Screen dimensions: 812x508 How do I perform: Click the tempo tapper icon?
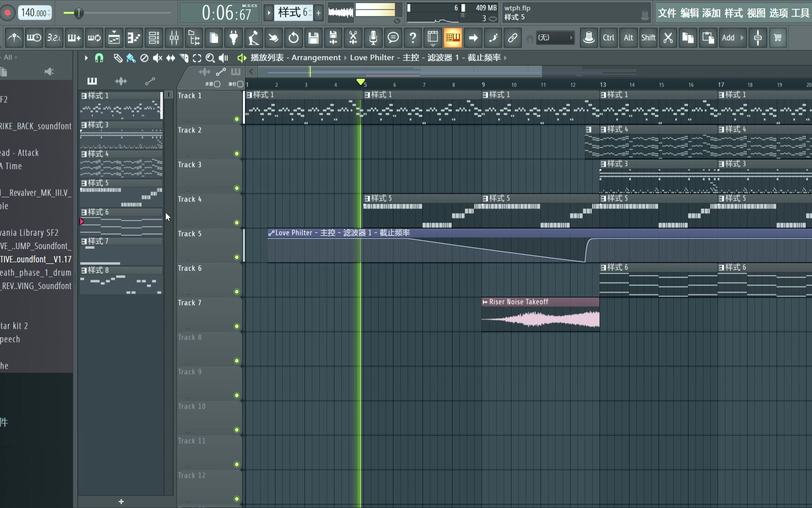[254, 37]
